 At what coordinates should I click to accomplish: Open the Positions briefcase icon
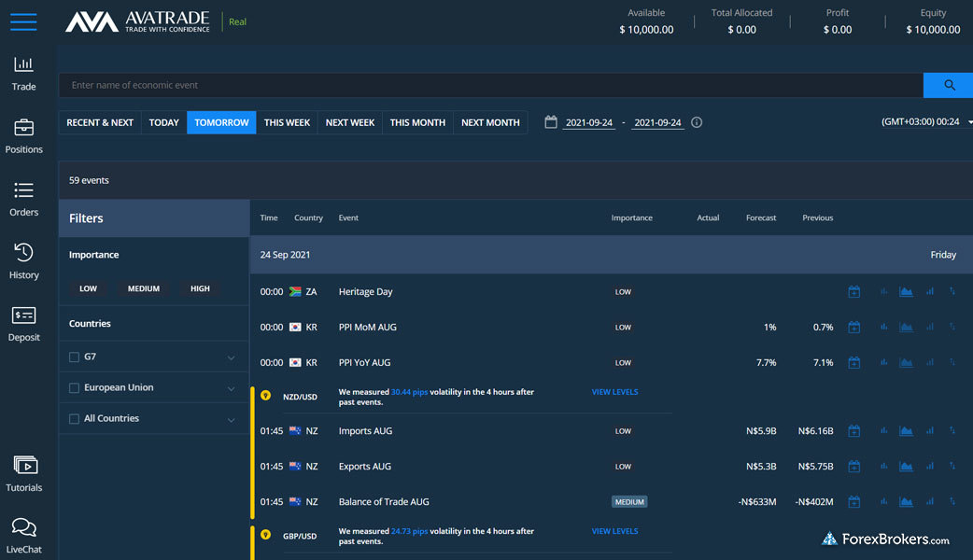(23, 136)
